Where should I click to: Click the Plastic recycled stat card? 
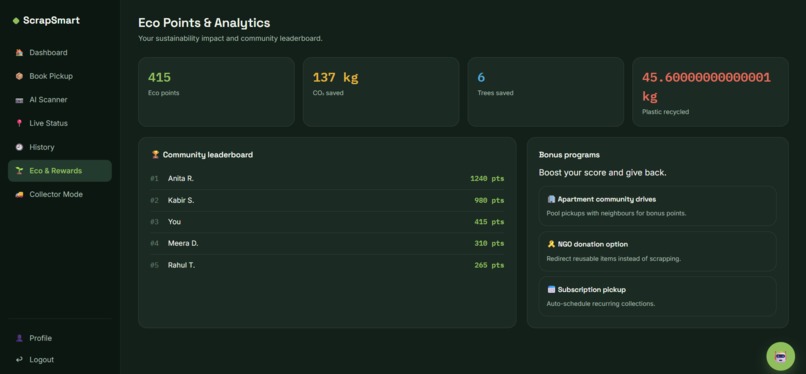[x=710, y=92]
